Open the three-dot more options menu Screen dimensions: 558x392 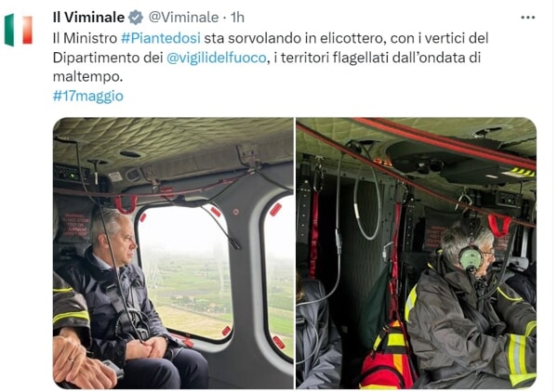[x=527, y=18]
